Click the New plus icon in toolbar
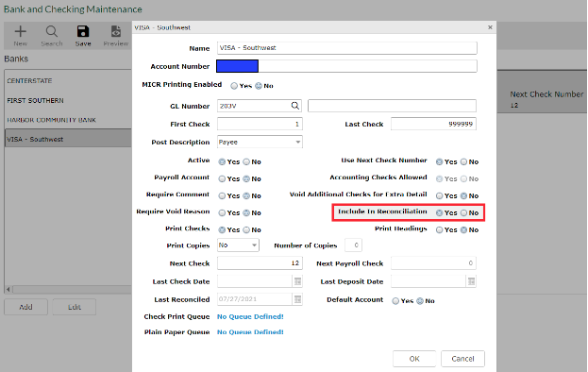 (x=20, y=31)
